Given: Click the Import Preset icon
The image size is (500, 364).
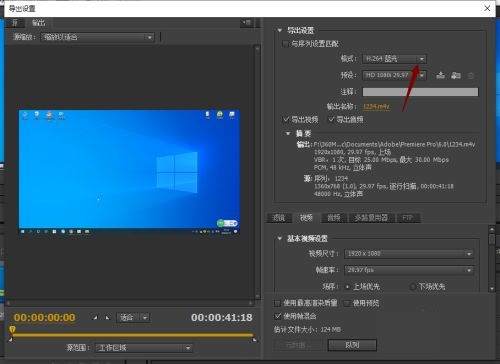Looking at the screenshot, I should click(456, 75).
